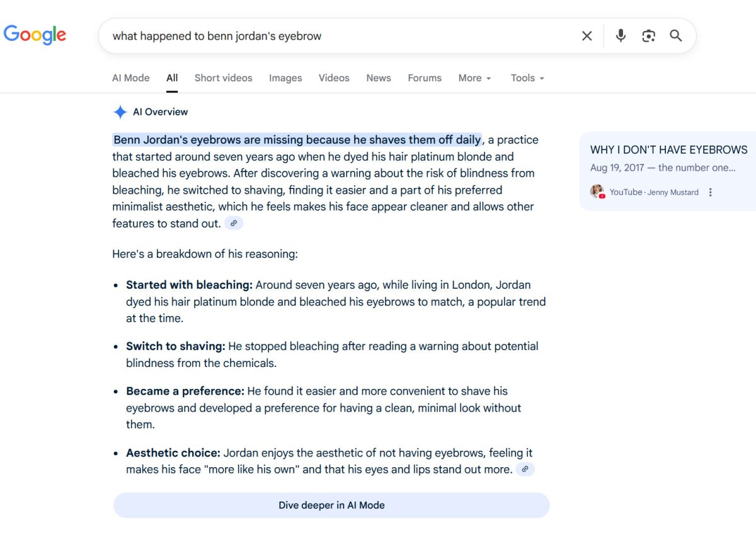Click the 'Here's a breakdown of his reasoning:' line
This screenshot has height=534, width=756.
pos(205,254)
